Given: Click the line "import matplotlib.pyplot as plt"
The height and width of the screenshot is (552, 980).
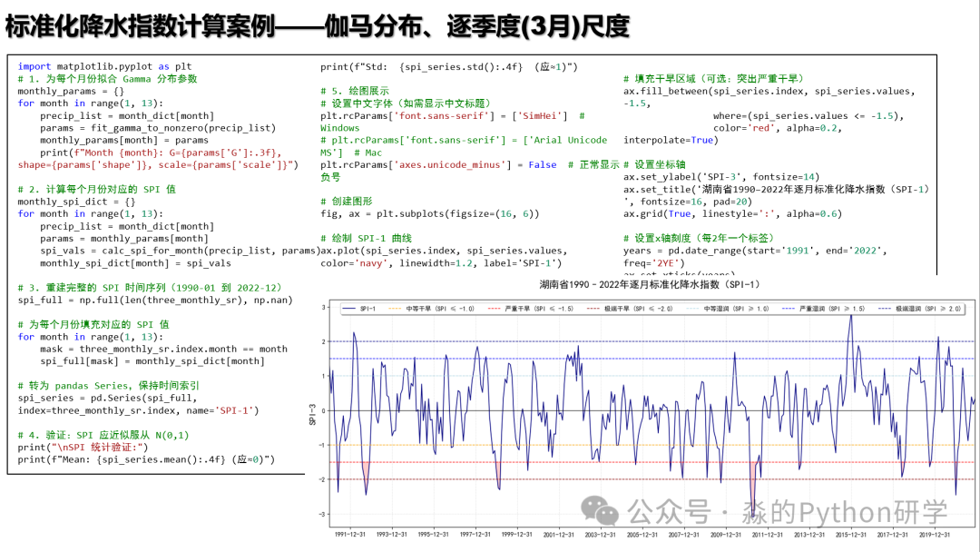Looking at the screenshot, I should coord(104,66).
